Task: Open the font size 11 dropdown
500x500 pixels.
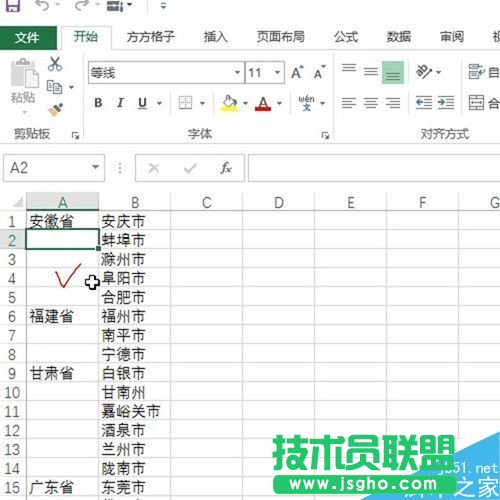Action: click(277, 72)
